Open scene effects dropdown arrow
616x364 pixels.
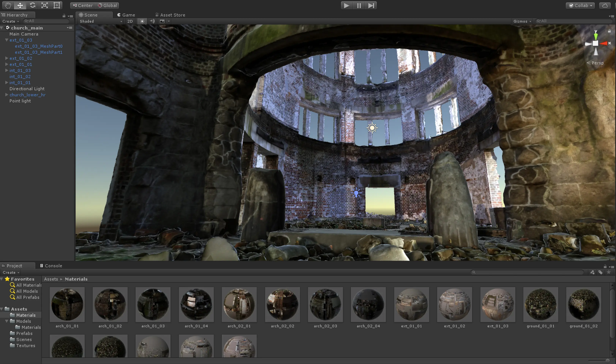pyautogui.click(x=169, y=21)
